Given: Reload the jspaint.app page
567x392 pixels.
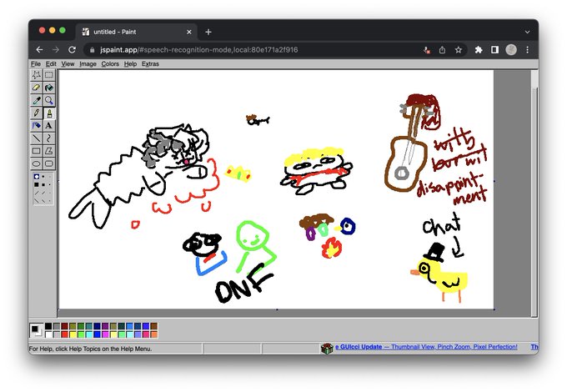Looking at the screenshot, I should pos(72,49).
